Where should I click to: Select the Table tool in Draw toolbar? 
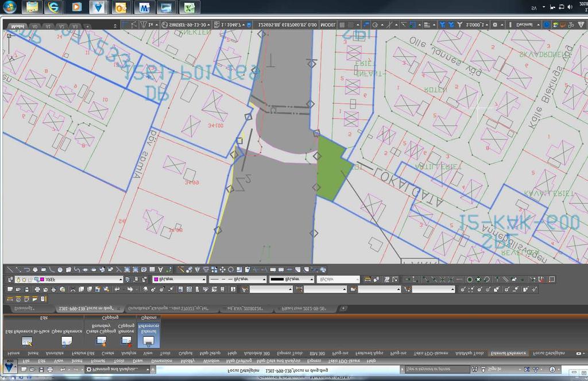[152, 269]
